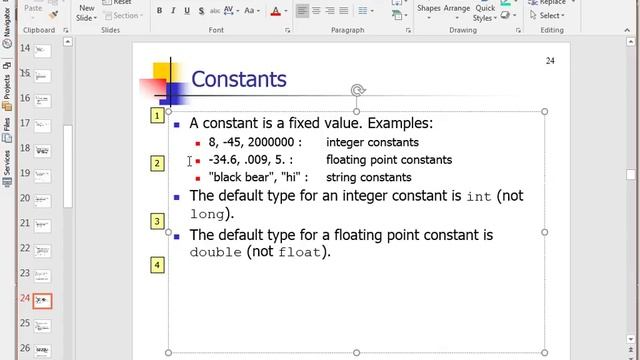Click the Format Painter brush icon
This screenshot has height=360, width=640.
tap(53, 15)
